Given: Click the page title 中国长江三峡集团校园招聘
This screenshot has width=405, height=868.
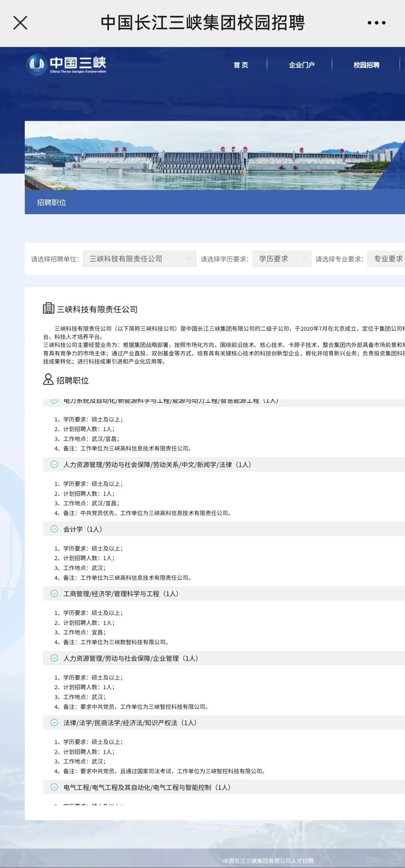Looking at the screenshot, I should (203, 23).
